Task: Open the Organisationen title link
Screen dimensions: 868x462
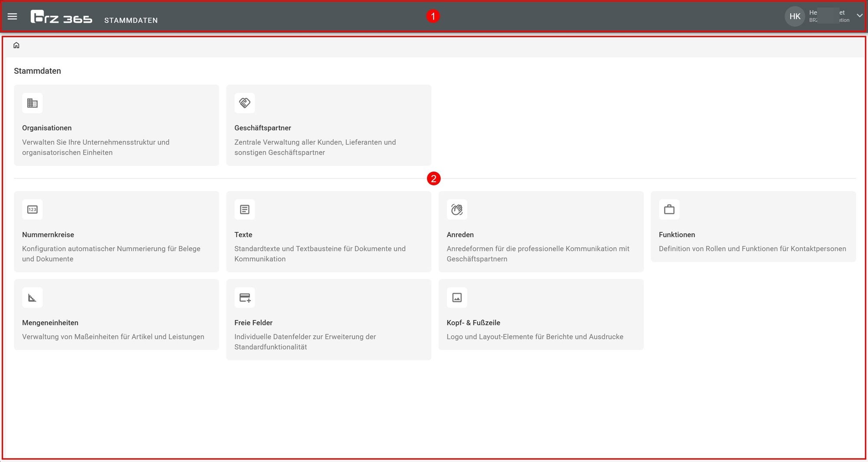Action: (47, 128)
